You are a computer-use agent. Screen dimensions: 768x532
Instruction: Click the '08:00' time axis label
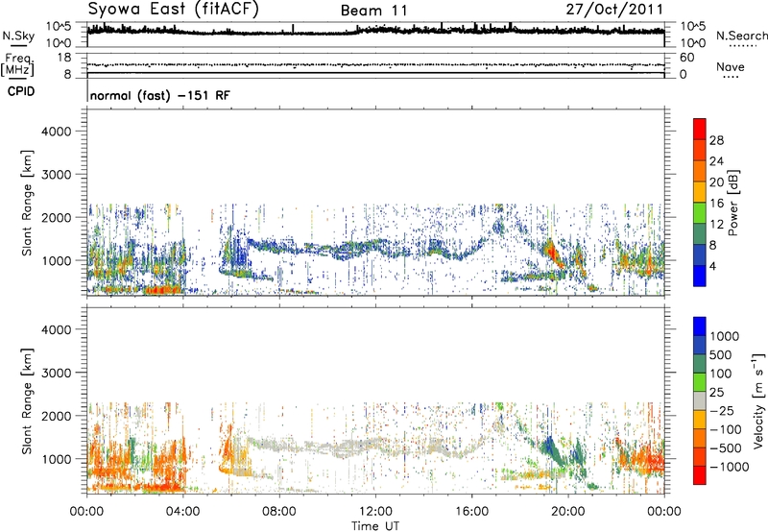point(279,512)
